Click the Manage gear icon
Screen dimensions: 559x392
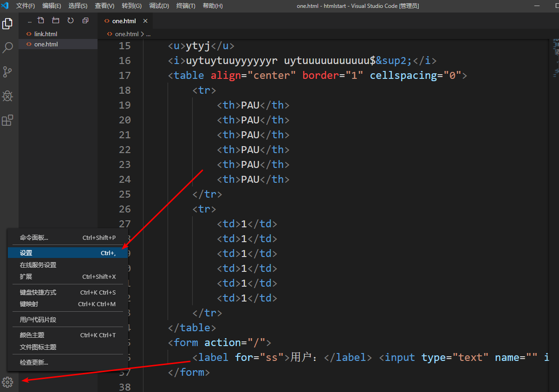click(7, 382)
